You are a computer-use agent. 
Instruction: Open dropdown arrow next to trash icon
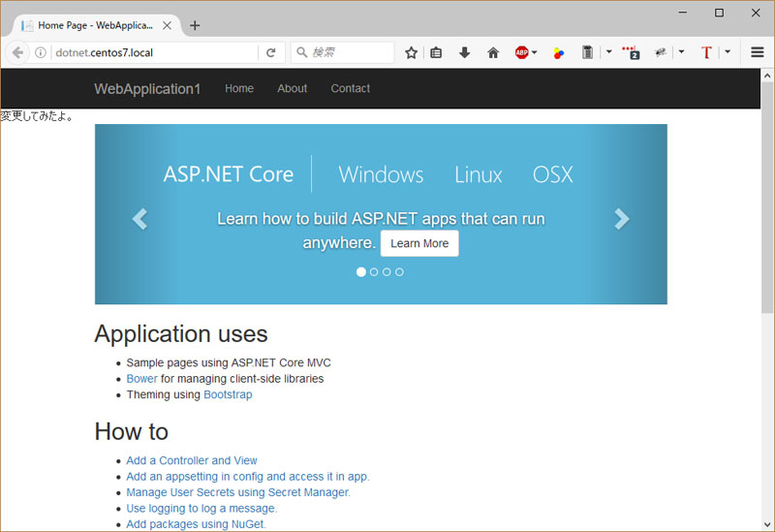coord(609,51)
